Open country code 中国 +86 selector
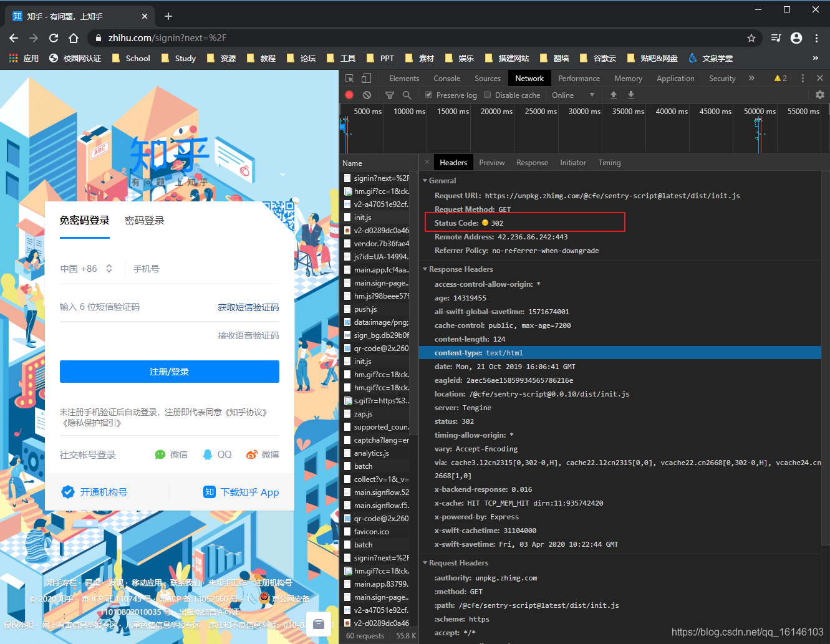 coord(86,269)
